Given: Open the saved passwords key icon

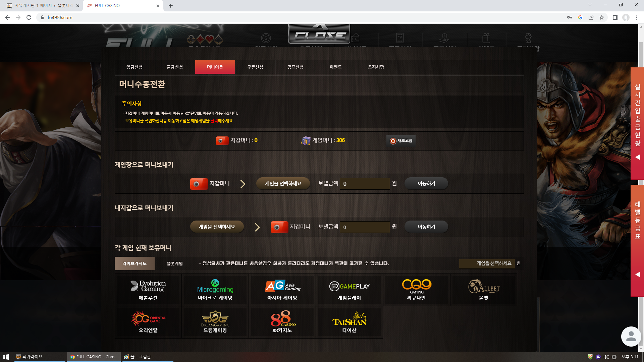Looking at the screenshot, I should click(x=570, y=17).
